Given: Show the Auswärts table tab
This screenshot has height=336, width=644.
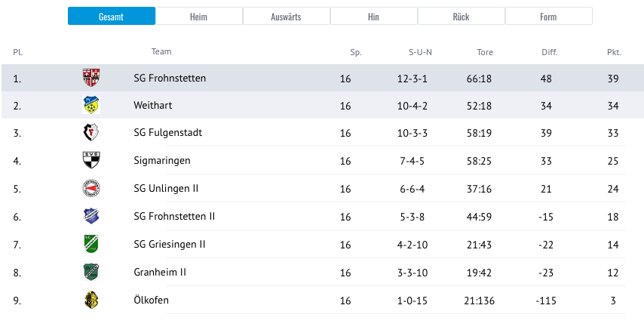Looking at the screenshot, I should pos(287,17).
